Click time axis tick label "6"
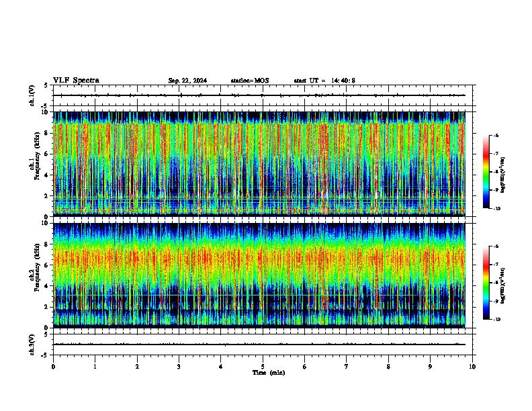Screen dimensions: 532x411 click(304, 367)
